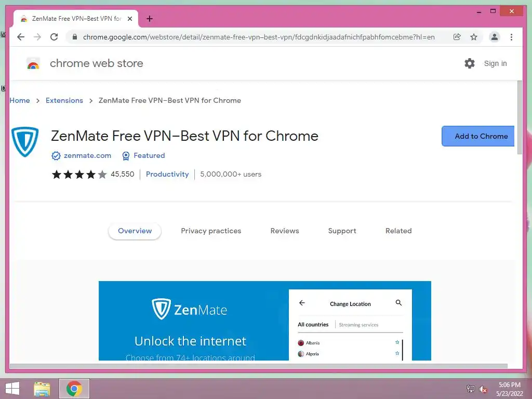Click Albania in the country list

[x=312, y=343]
